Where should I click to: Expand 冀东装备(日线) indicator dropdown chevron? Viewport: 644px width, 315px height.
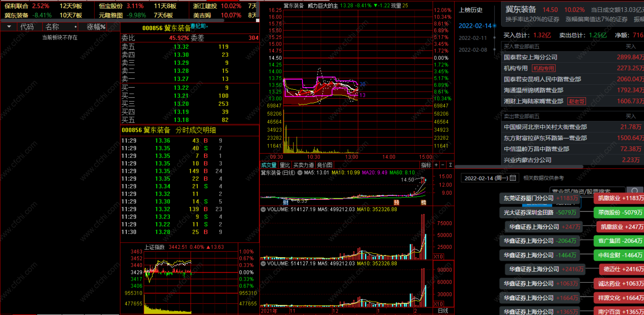pos(300,173)
